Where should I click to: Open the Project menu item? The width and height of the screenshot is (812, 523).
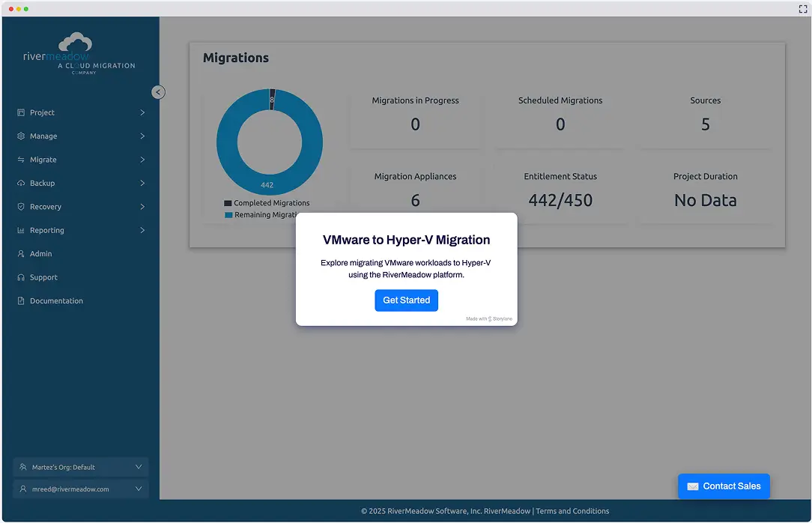pyautogui.click(x=81, y=112)
